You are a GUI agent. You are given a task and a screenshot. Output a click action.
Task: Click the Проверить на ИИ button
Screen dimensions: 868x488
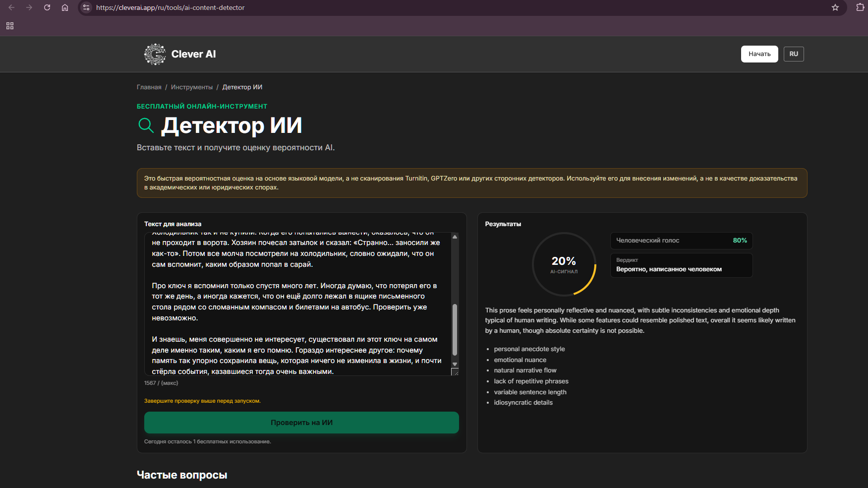(x=301, y=423)
